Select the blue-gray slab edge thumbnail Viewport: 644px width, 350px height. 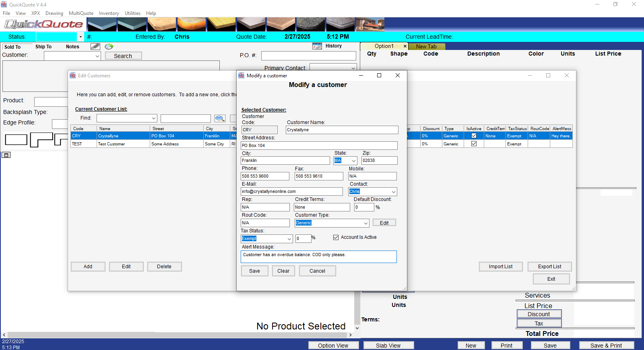(102, 25)
